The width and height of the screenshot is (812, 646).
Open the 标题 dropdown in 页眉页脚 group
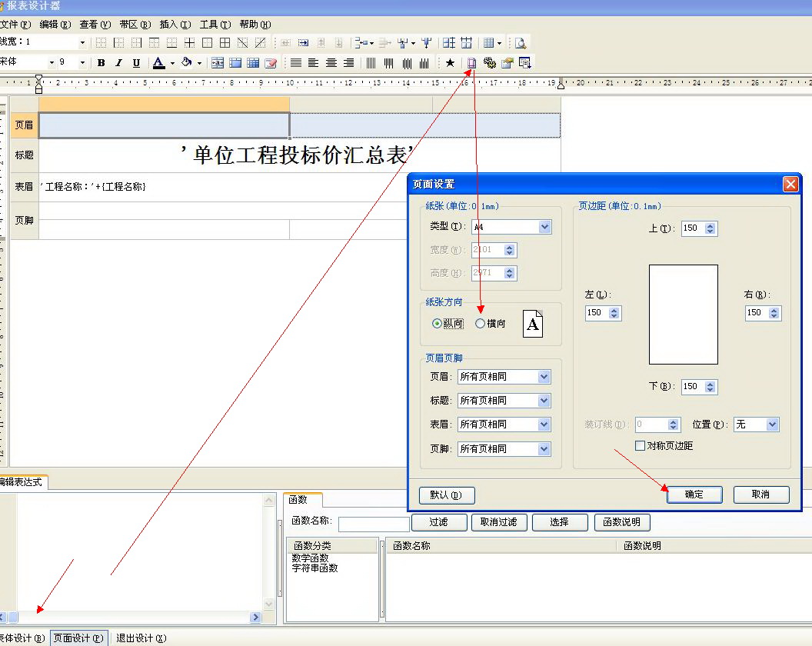tap(543, 401)
